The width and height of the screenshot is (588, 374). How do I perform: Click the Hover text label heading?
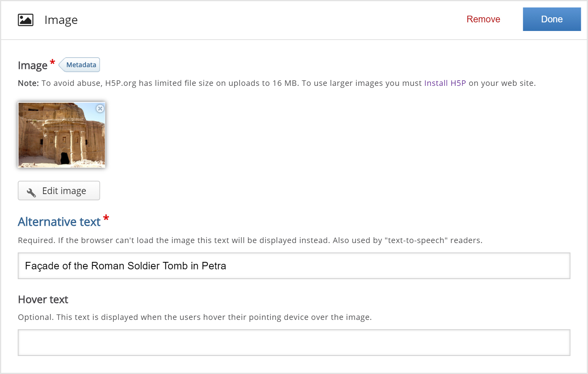[x=43, y=300]
